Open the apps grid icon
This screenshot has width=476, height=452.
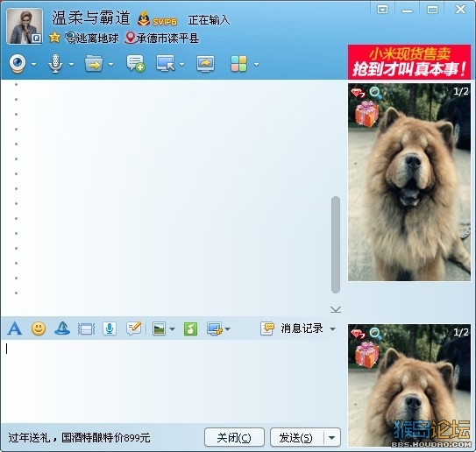[238, 64]
